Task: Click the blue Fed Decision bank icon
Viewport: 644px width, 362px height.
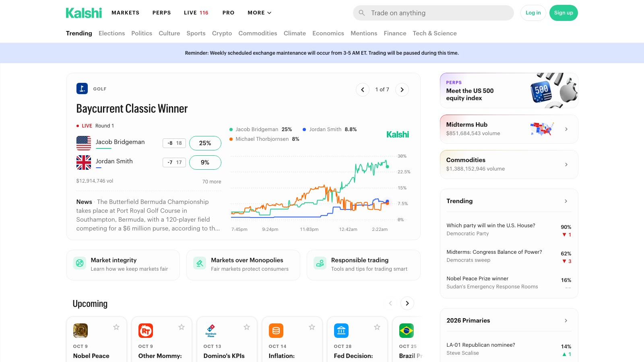Action: (x=341, y=331)
